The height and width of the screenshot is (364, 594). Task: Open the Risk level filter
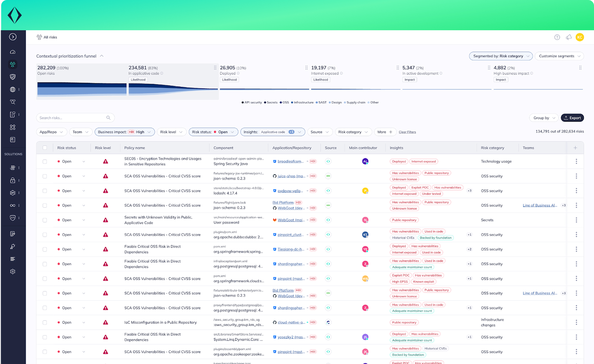tap(171, 132)
